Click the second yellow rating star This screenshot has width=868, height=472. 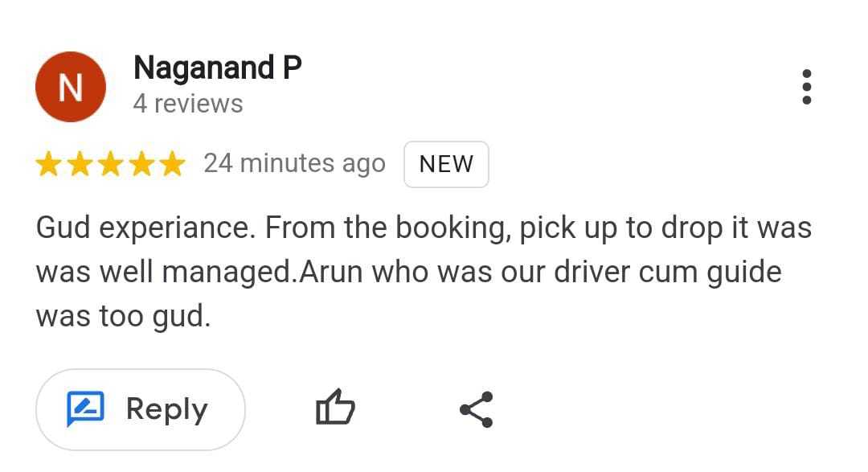80,165
